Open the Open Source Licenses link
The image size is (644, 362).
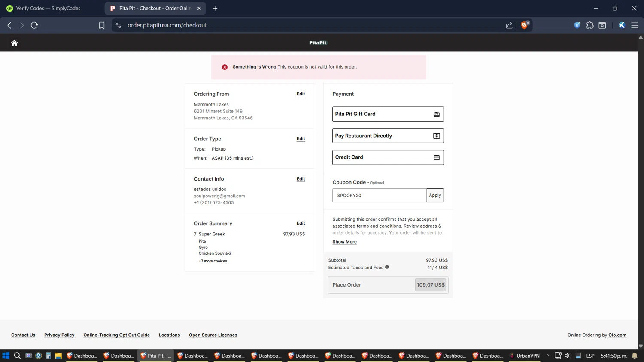tap(213, 335)
